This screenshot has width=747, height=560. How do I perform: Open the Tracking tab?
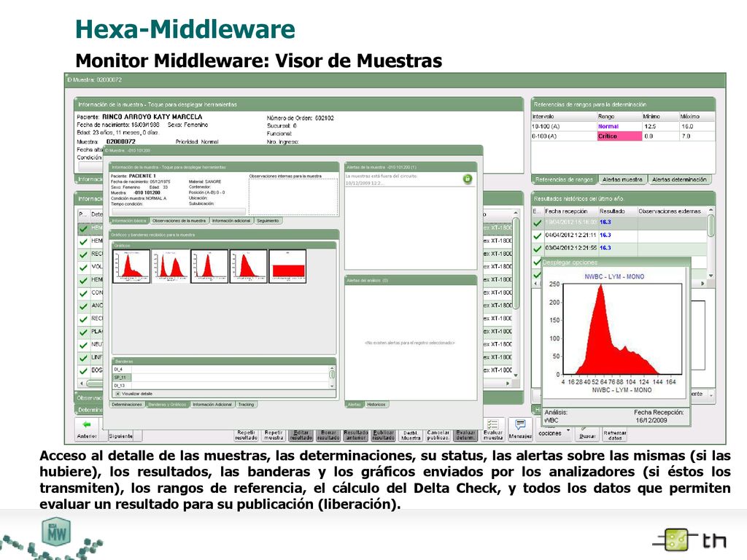click(x=246, y=404)
